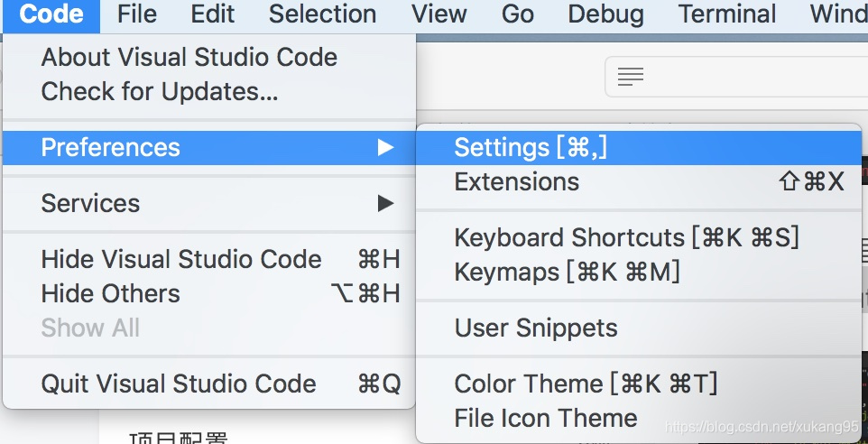Select Hide Others menu item
This screenshot has height=444, width=868.
tap(209, 294)
